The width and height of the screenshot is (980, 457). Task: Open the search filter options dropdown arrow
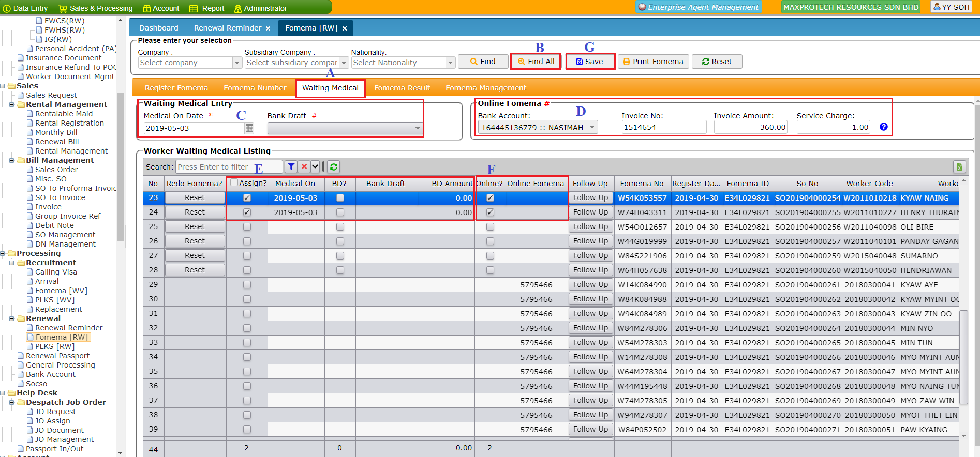coord(315,166)
